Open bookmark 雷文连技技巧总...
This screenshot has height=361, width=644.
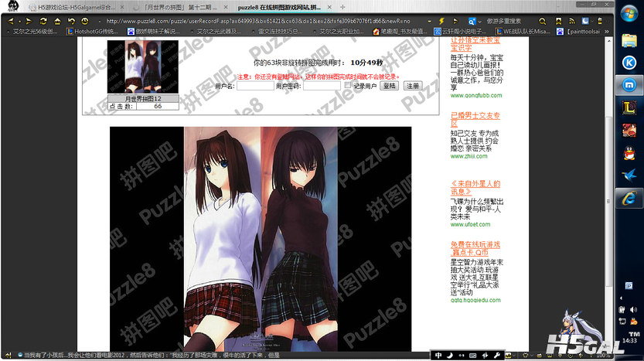pyautogui.click(x=277, y=31)
